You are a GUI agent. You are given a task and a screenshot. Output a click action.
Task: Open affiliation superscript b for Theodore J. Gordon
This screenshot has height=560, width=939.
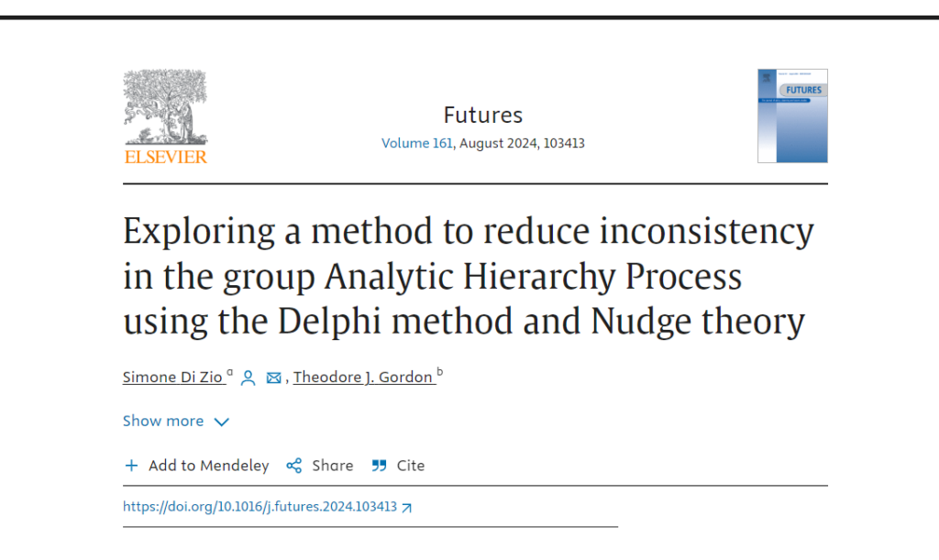[x=440, y=370]
